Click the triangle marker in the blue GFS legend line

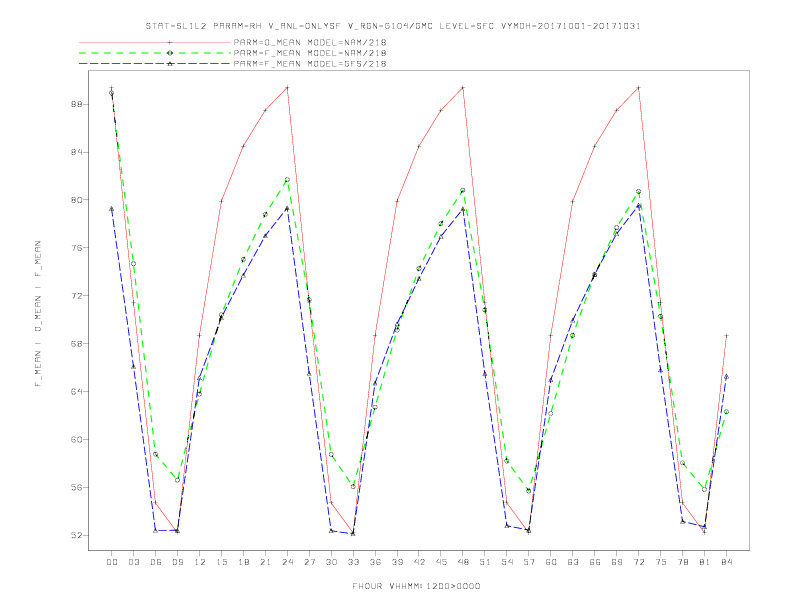point(170,64)
